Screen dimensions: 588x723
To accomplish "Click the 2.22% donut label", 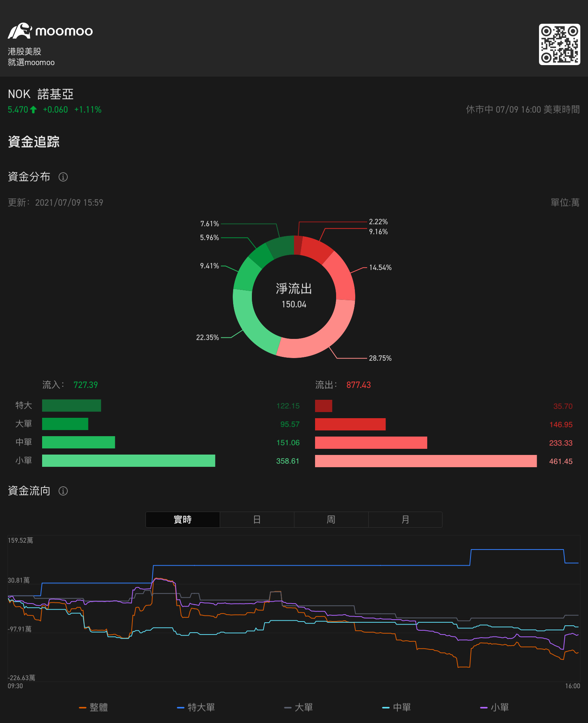I will click(378, 222).
